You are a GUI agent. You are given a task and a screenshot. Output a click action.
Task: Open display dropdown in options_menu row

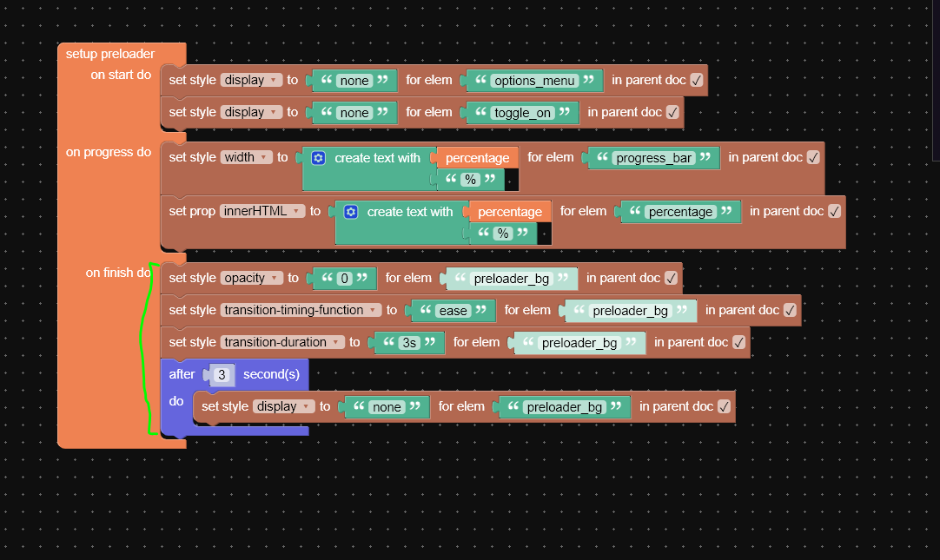coord(251,80)
